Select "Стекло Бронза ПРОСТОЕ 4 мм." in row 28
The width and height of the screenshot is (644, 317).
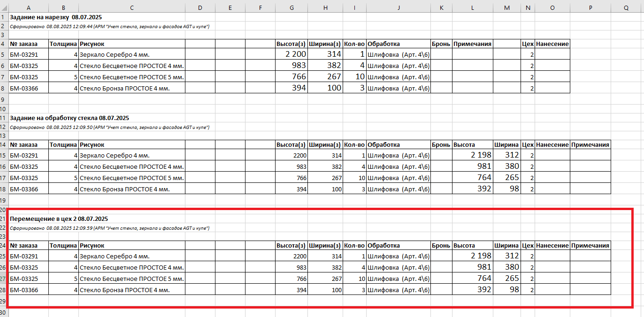point(124,290)
